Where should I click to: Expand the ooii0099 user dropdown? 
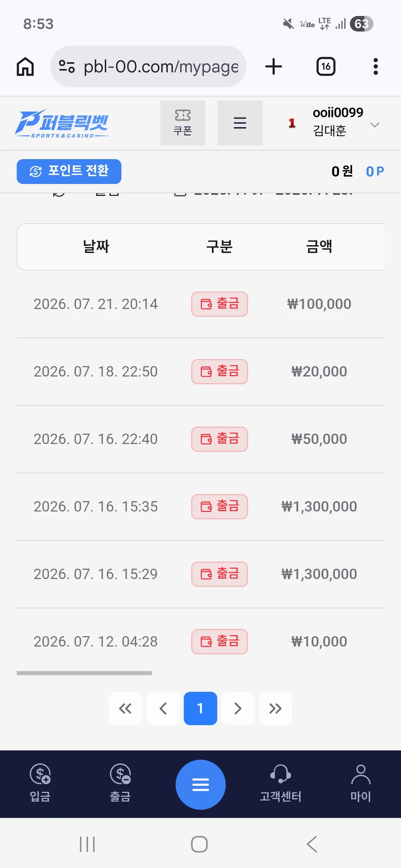tap(375, 125)
